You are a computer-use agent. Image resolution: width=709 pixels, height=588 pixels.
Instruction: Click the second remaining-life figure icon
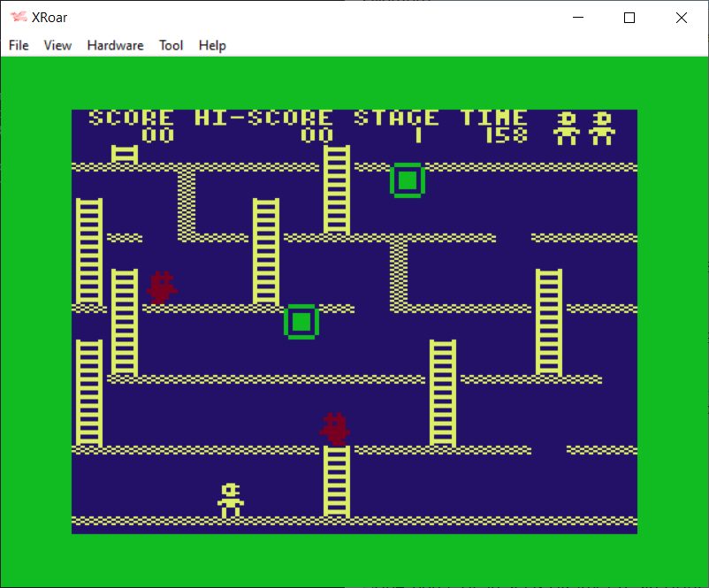pos(601,128)
